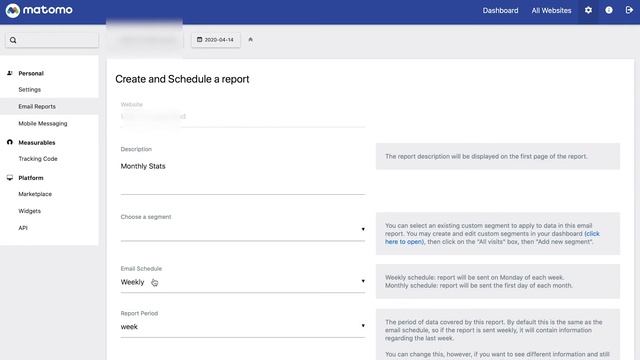Click the sign out icon
This screenshot has width=640, height=360.
(x=629, y=10)
